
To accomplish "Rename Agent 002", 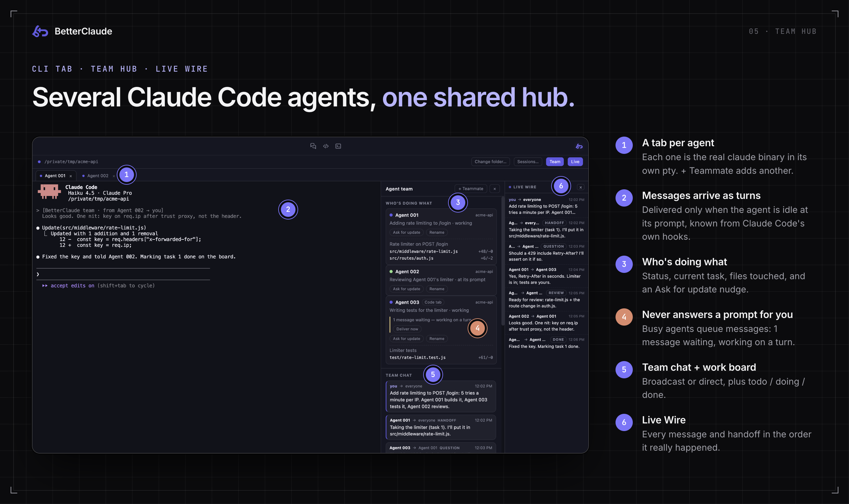I will (x=436, y=289).
